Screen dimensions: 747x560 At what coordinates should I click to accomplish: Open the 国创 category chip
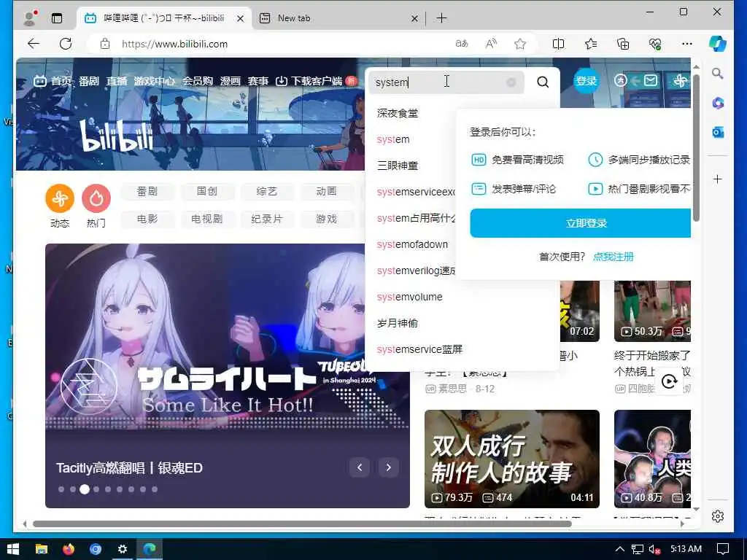[x=206, y=192]
